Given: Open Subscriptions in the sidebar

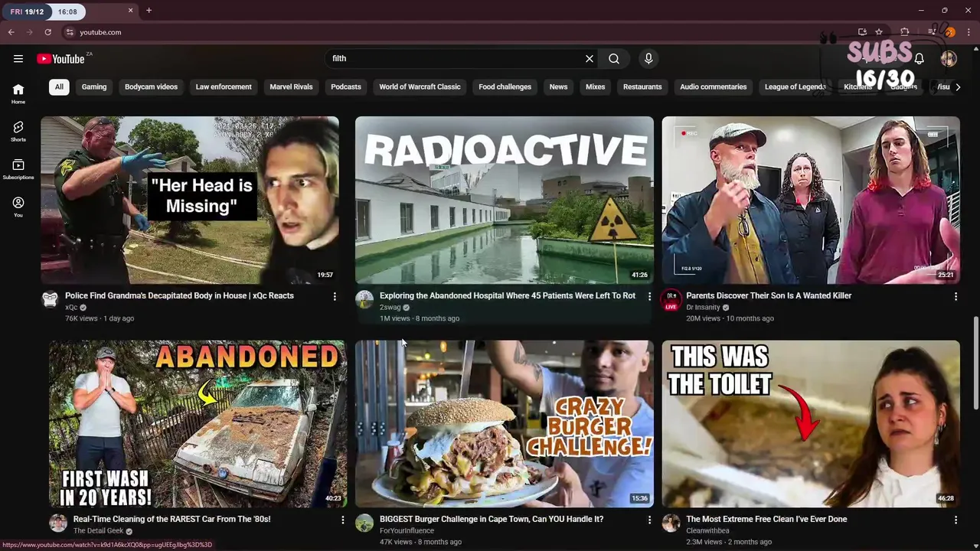Looking at the screenshot, I should tap(18, 169).
